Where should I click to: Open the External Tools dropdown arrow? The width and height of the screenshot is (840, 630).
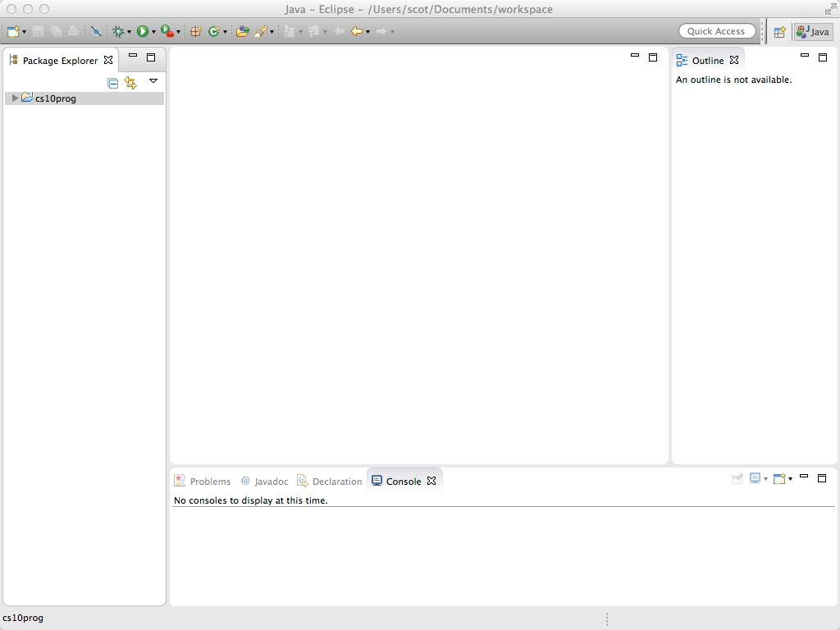click(178, 32)
